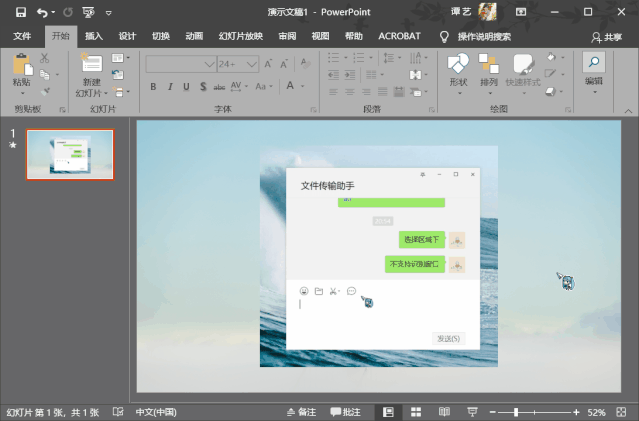Switch to Slide Sorter view icon
The width and height of the screenshot is (639, 421).
416,412
